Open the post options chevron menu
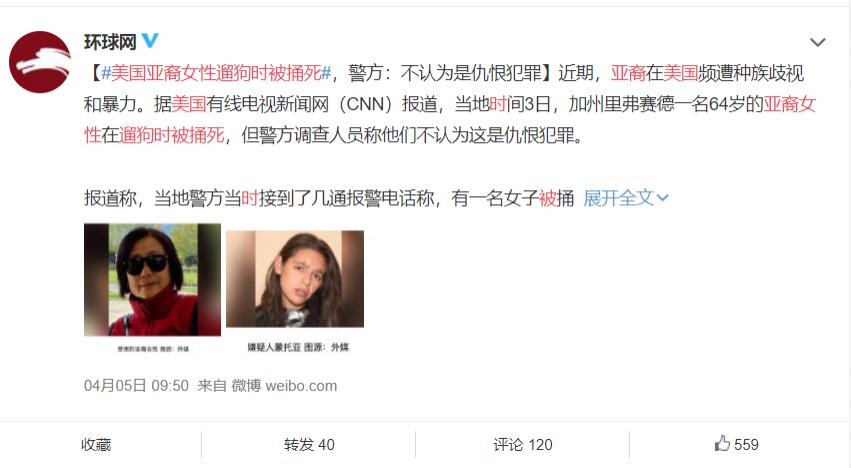The image size is (851, 468). (x=817, y=42)
